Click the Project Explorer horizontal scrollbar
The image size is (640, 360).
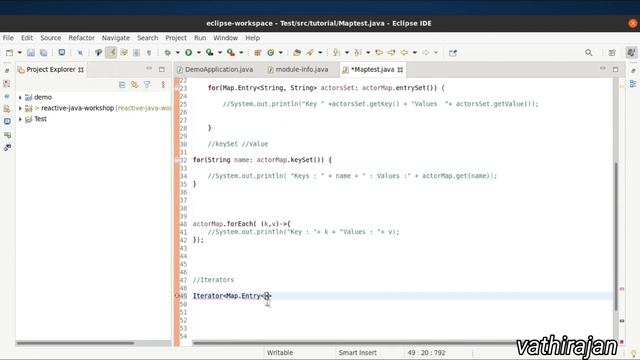pos(76,343)
